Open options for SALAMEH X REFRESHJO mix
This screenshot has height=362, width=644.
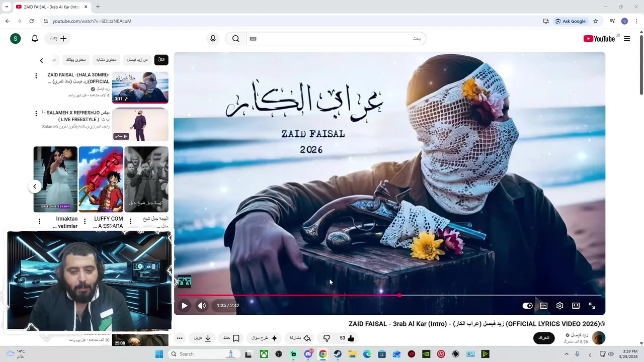[x=36, y=114]
